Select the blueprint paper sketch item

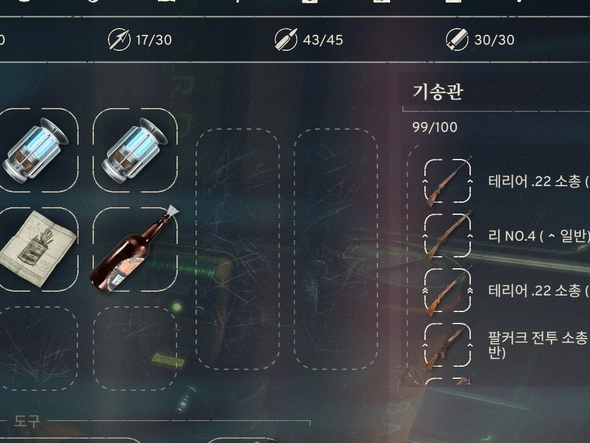[x=36, y=249]
